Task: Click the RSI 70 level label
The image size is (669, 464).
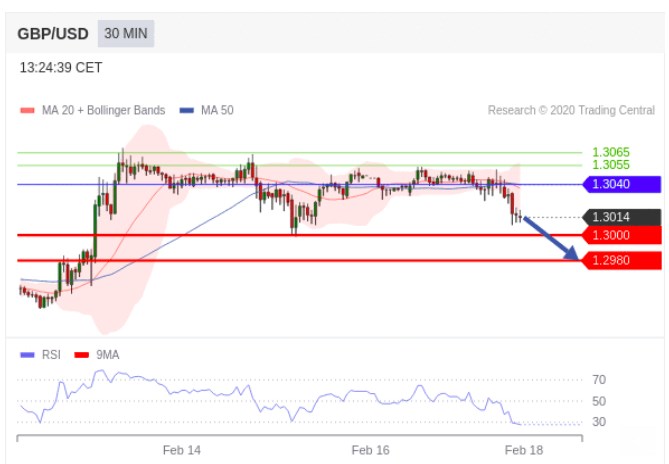Action: [x=599, y=380]
